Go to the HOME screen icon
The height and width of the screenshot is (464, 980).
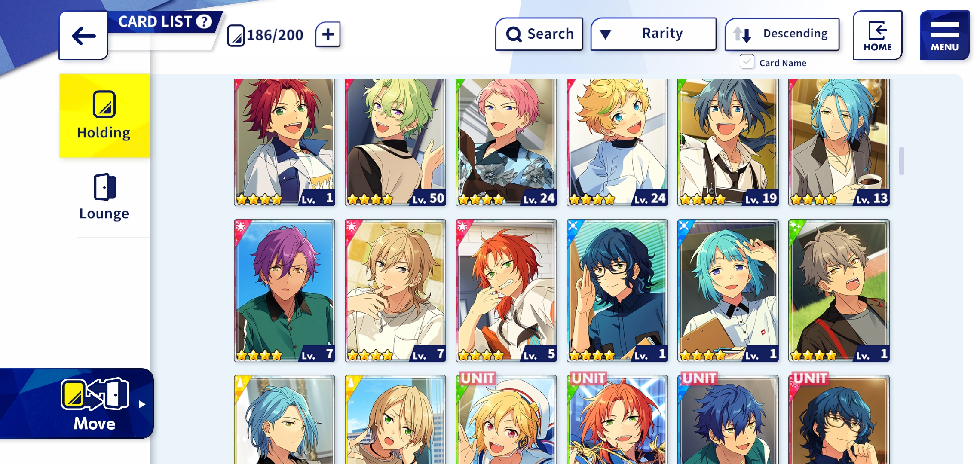coord(877,35)
